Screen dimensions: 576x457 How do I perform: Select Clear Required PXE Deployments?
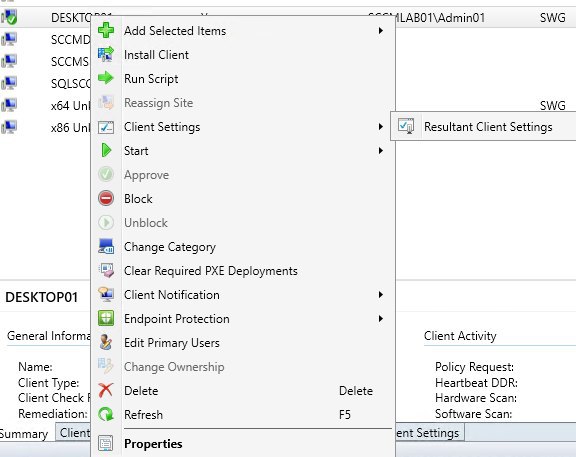[242, 271]
